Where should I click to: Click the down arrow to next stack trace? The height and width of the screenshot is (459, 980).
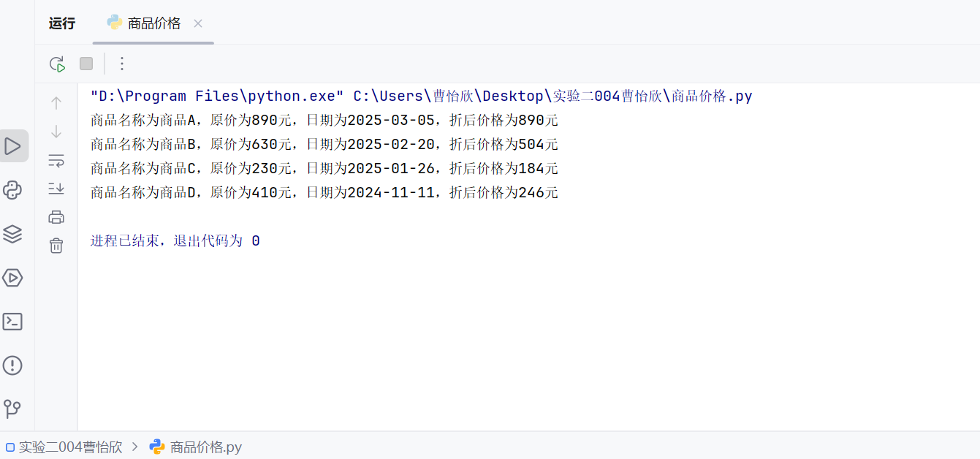[x=56, y=132]
